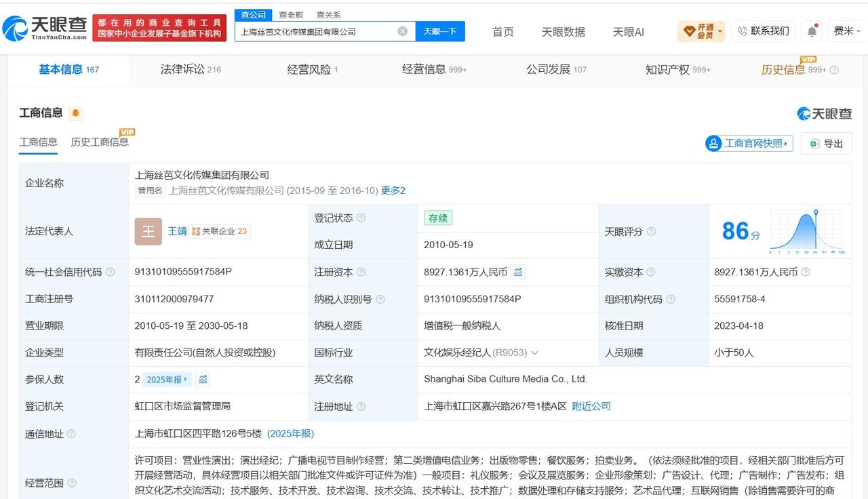Click the help icon beside 登记状态
Viewport: 868px width, 499px height.
tap(361, 218)
